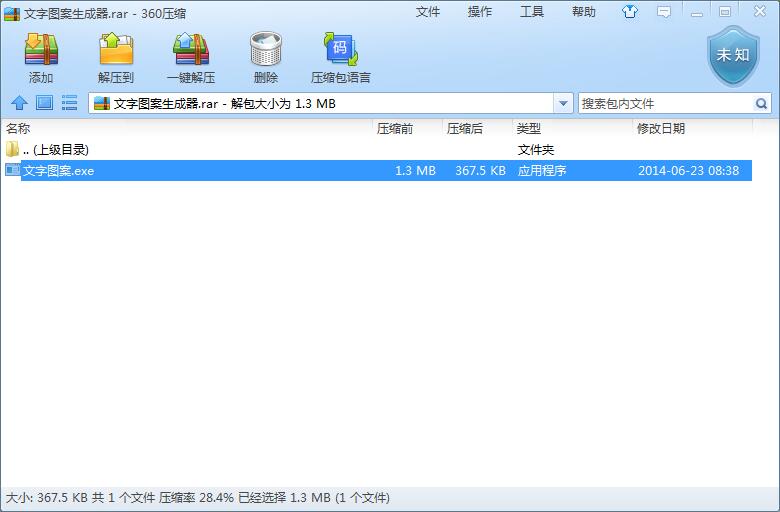Open the 帮助 menu
The height and width of the screenshot is (512, 780).
(584, 11)
